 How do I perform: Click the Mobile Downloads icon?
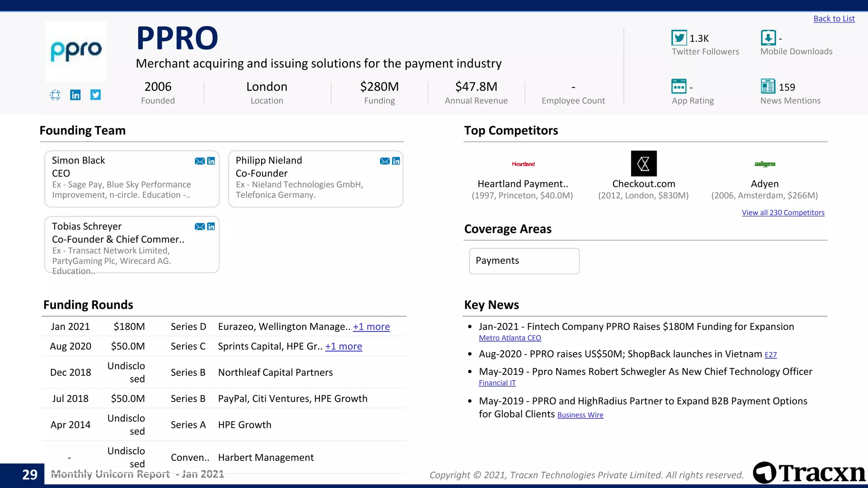coord(768,38)
